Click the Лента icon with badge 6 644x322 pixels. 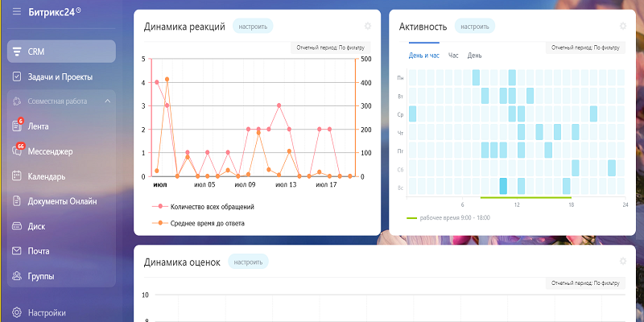[x=17, y=126]
